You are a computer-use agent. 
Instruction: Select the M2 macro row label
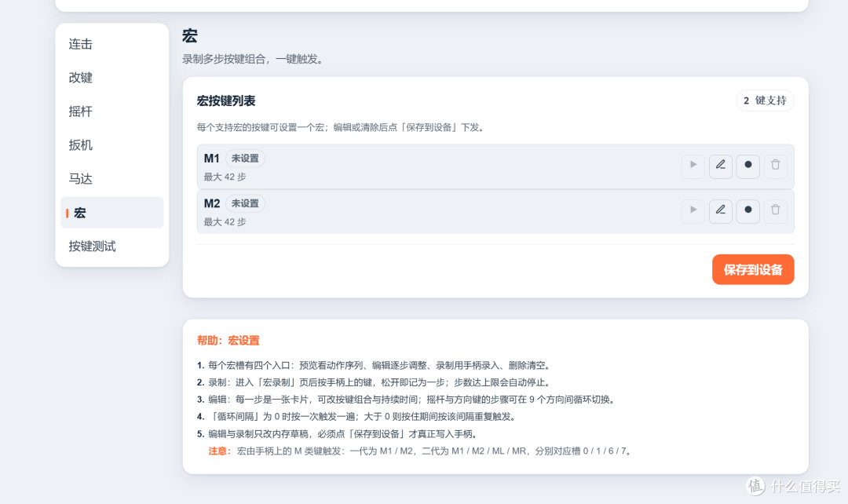(211, 203)
